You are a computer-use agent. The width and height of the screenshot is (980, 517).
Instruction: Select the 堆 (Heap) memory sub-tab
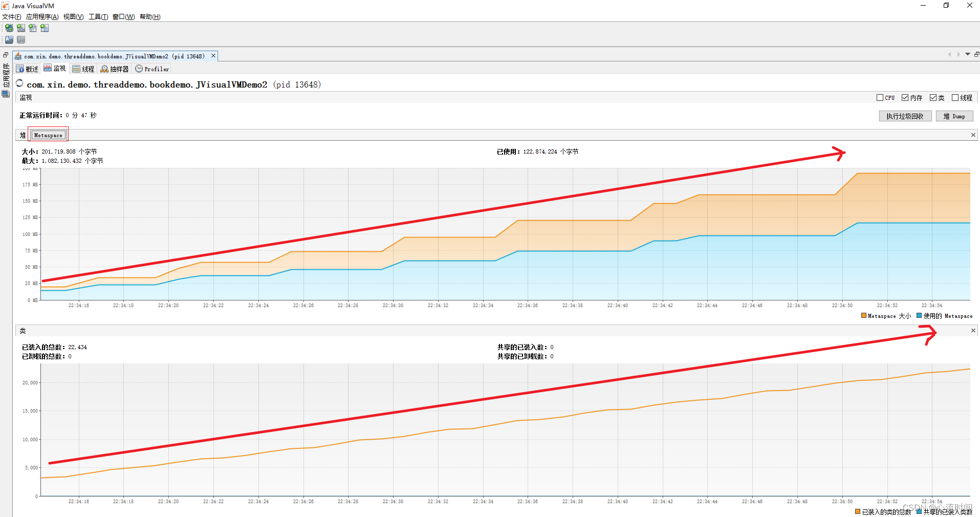[23, 135]
